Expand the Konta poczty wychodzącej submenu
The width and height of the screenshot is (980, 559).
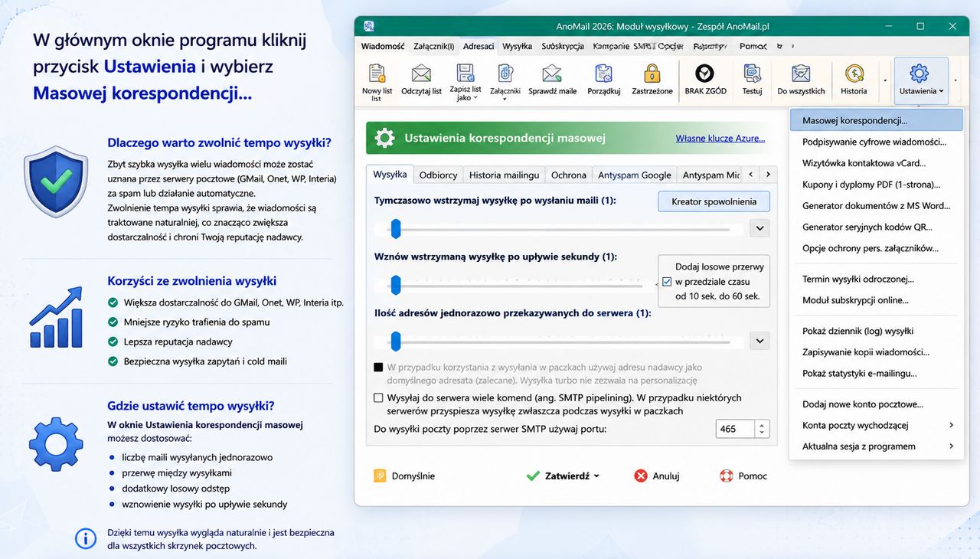[877, 425]
